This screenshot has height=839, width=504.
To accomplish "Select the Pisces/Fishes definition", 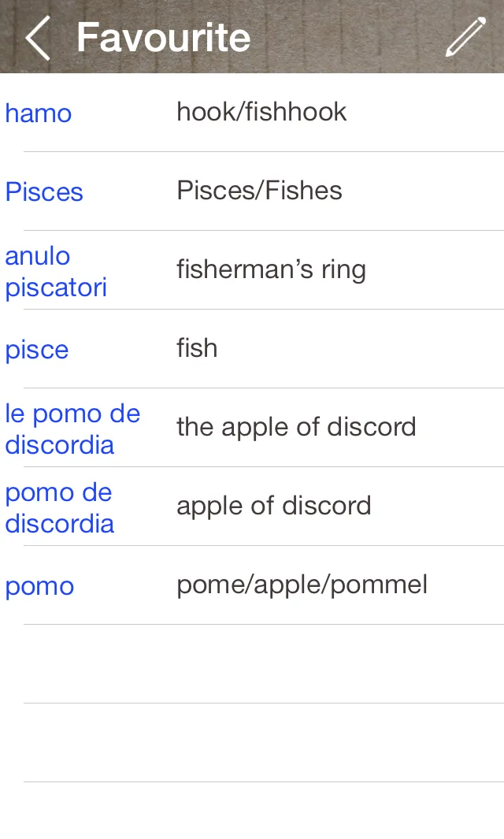I will pos(260,191).
